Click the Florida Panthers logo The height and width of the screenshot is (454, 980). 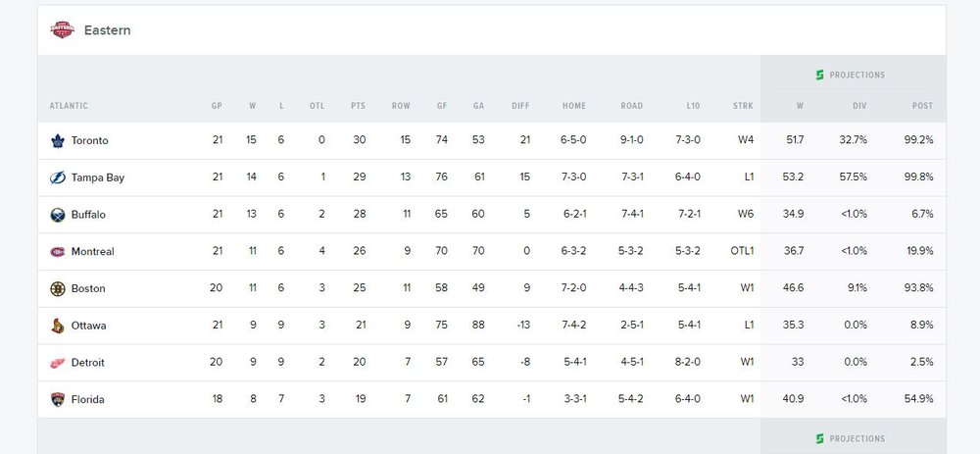(x=58, y=399)
